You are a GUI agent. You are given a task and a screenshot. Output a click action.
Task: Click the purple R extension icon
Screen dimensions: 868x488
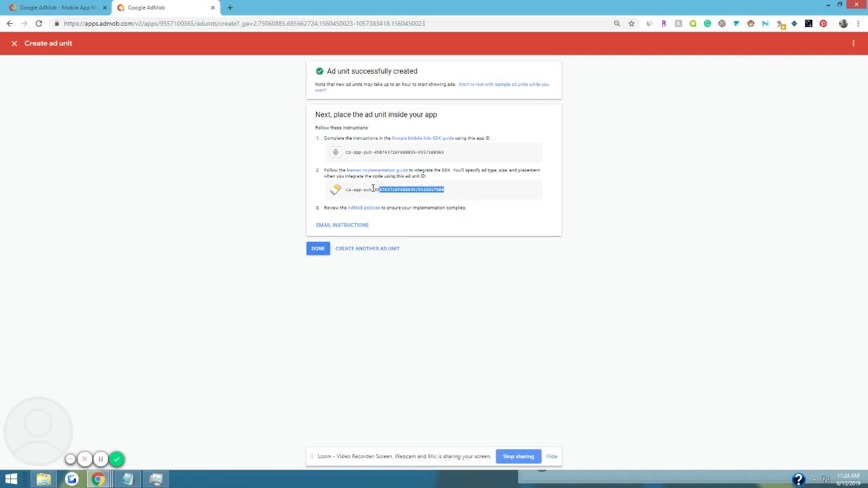(x=664, y=24)
